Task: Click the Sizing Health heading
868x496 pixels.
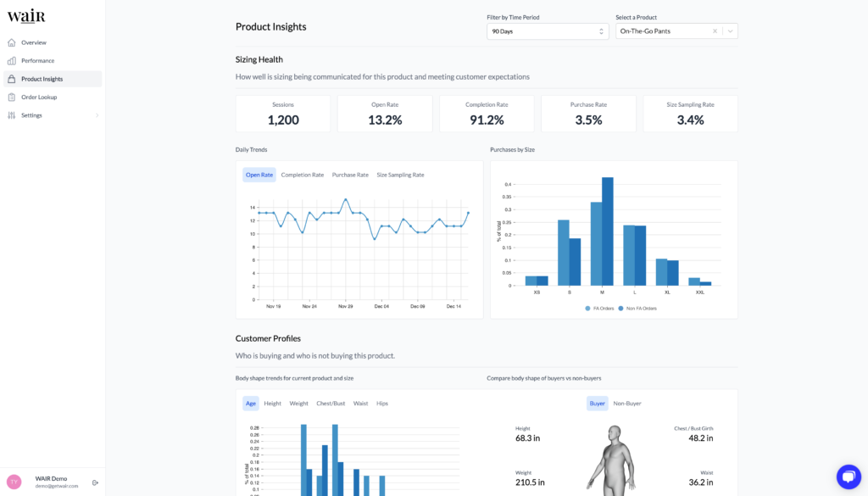Action: click(259, 60)
